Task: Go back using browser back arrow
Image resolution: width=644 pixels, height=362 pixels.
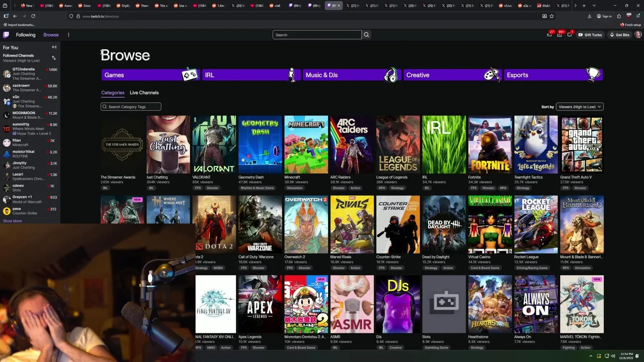Action: click(x=15, y=16)
